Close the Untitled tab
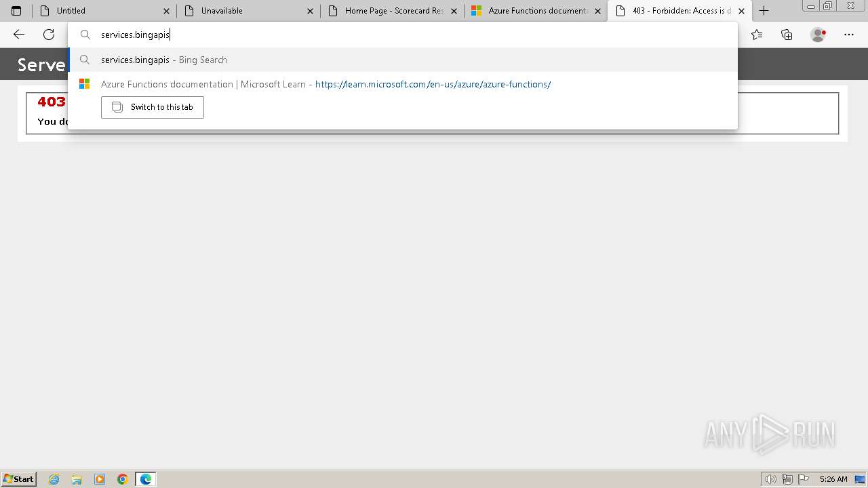The width and height of the screenshot is (868, 488). click(167, 11)
